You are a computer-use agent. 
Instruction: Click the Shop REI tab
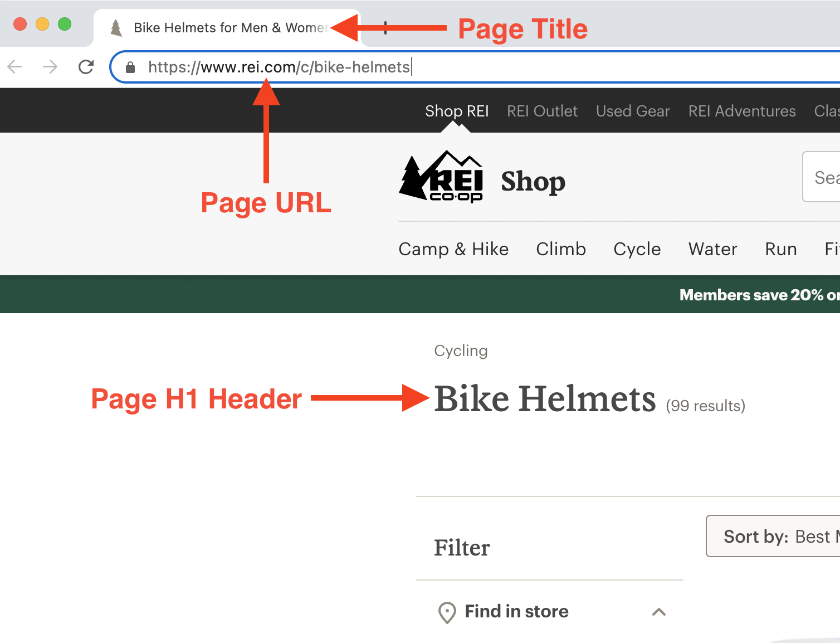[457, 111]
